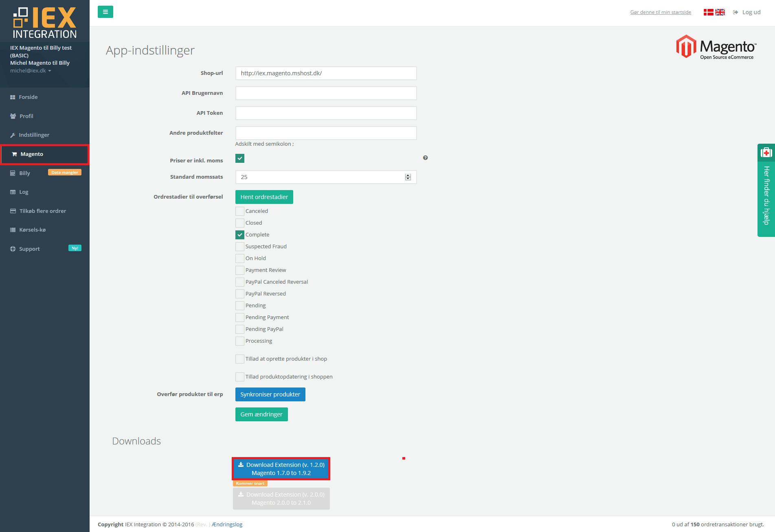The height and width of the screenshot is (532, 775).
Task: Click into the Shop-url field
Action: pyautogui.click(x=326, y=73)
